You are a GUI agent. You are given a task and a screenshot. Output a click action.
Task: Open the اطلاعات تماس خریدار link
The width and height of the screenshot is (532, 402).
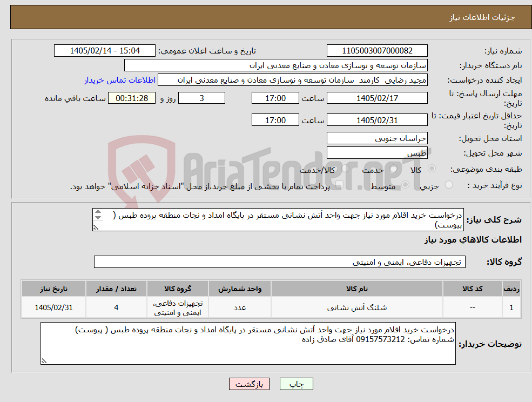(x=120, y=80)
